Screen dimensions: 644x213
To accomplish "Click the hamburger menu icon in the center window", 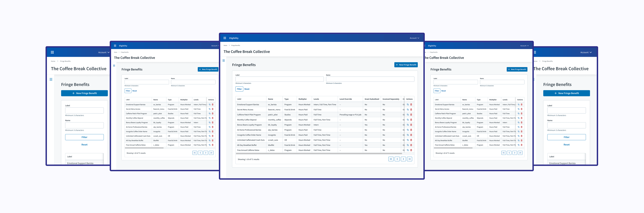I will coord(223,60).
